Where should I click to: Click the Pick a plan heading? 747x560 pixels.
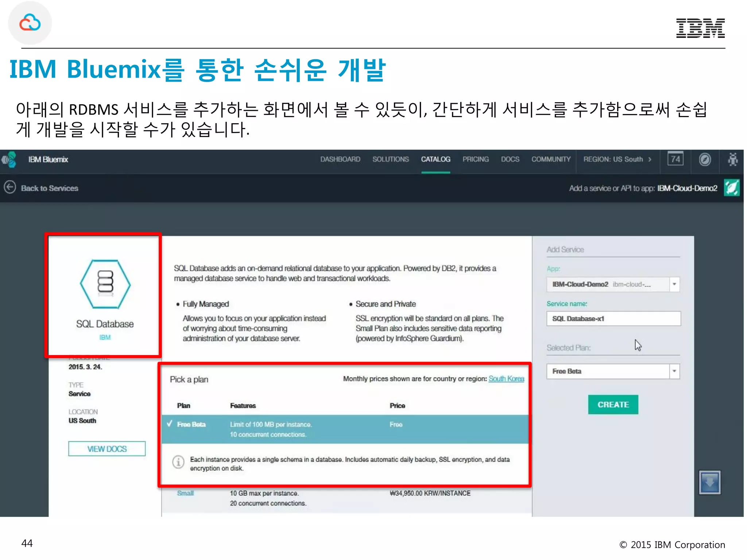click(189, 380)
